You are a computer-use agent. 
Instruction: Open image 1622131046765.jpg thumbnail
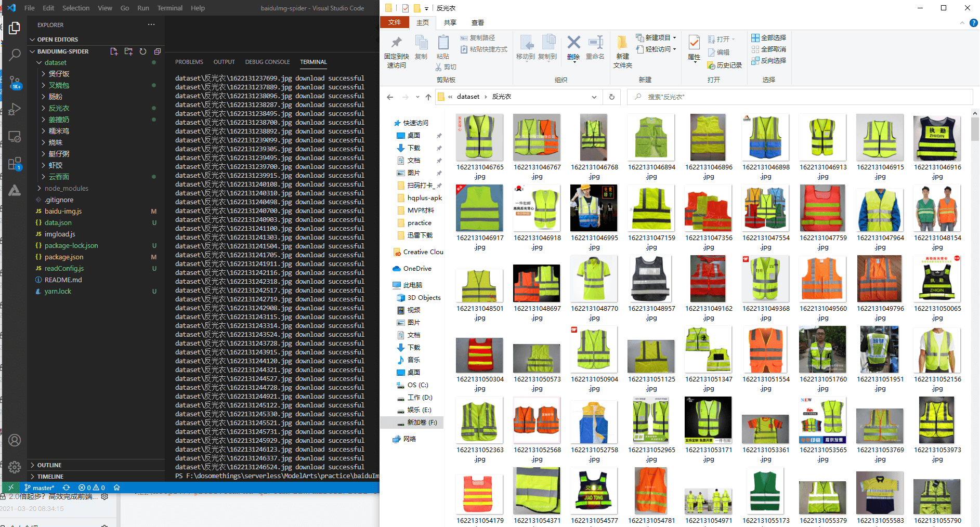pyautogui.click(x=479, y=137)
